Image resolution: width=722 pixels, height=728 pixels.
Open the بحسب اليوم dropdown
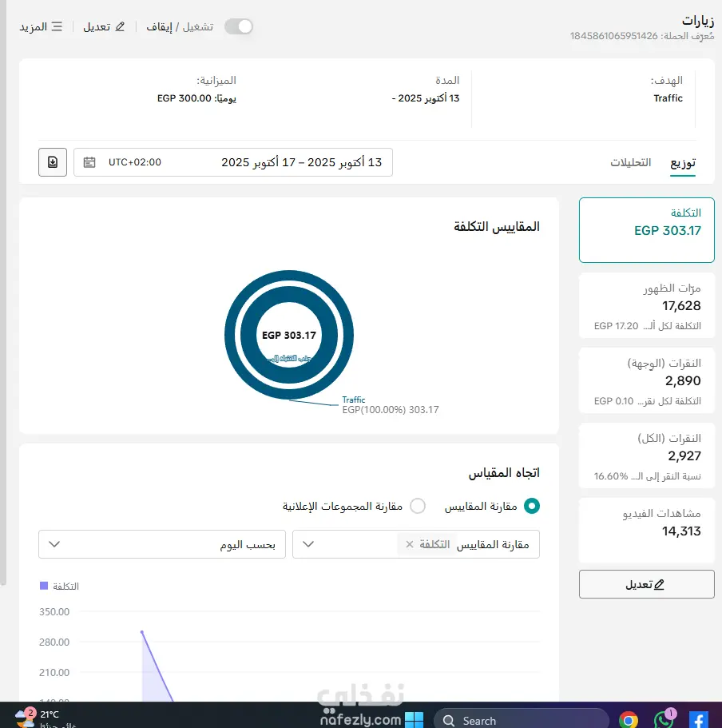point(162,544)
